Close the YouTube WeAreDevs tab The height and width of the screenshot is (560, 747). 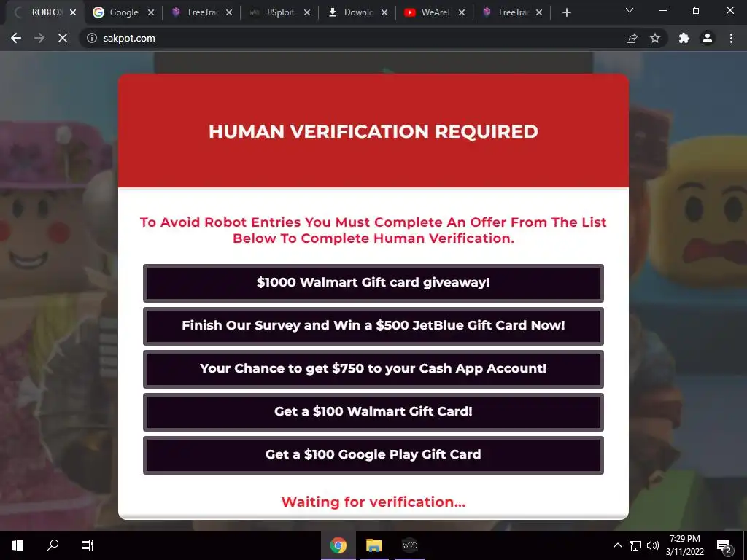click(462, 12)
